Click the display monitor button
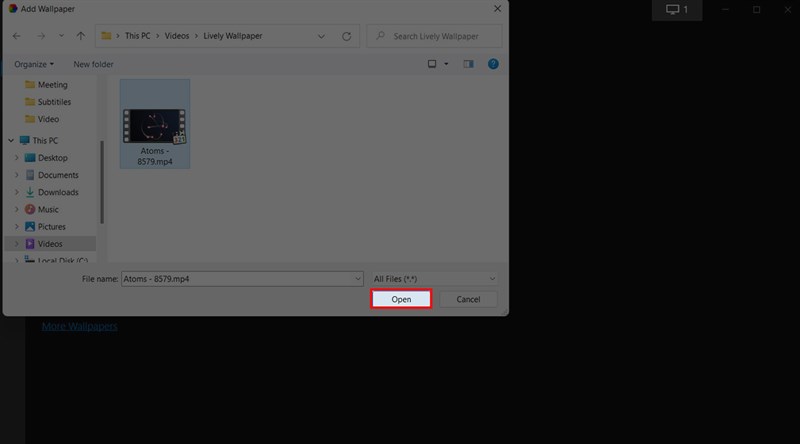Screen dimensions: 800x444 (677, 10)
